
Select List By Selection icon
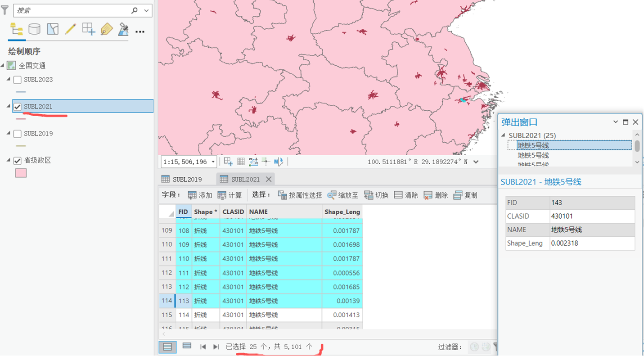[x=53, y=29]
